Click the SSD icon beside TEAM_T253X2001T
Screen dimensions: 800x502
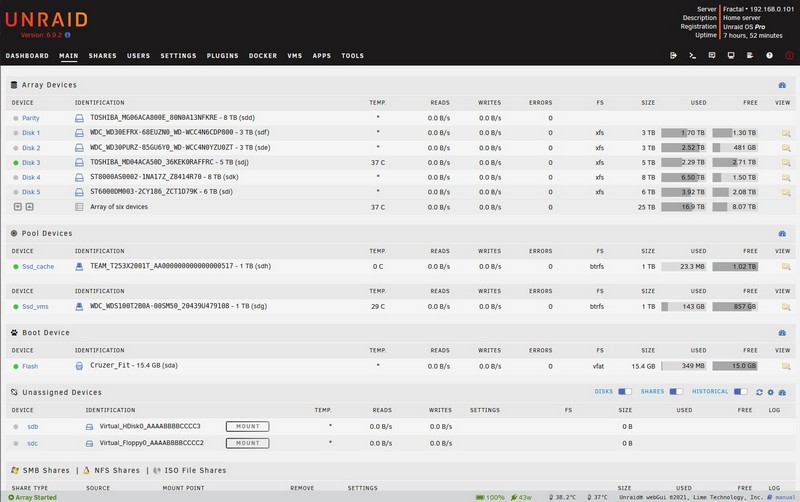click(79, 266)
